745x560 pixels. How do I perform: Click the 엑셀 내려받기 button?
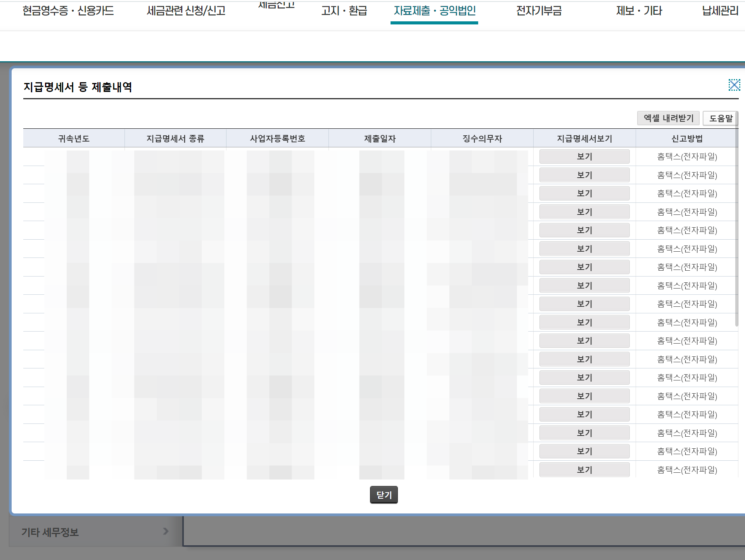pos(668,118)
